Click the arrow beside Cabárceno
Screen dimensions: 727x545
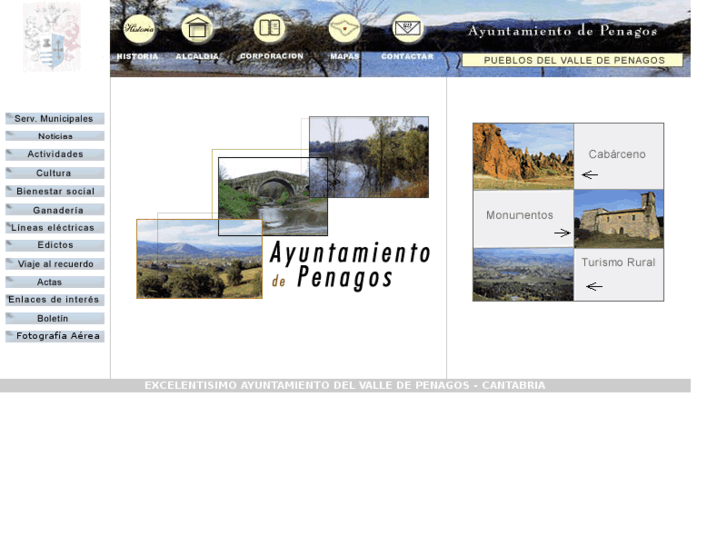(x=589, y=175)
